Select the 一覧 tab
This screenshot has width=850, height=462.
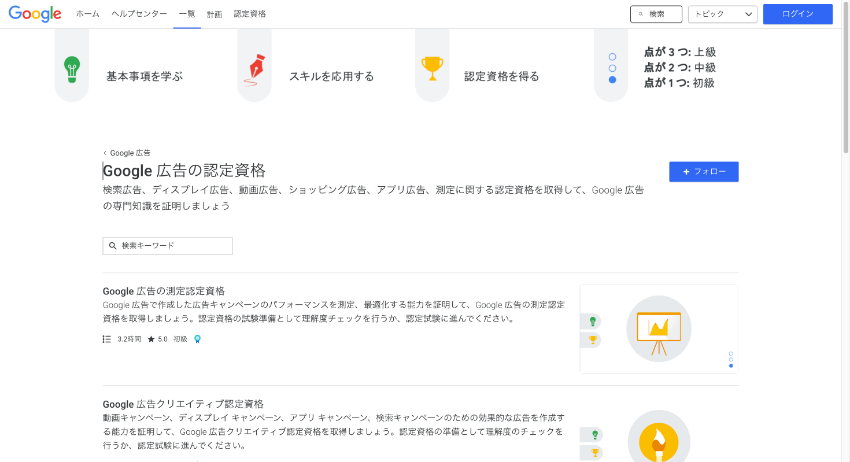tap(187, 14)
